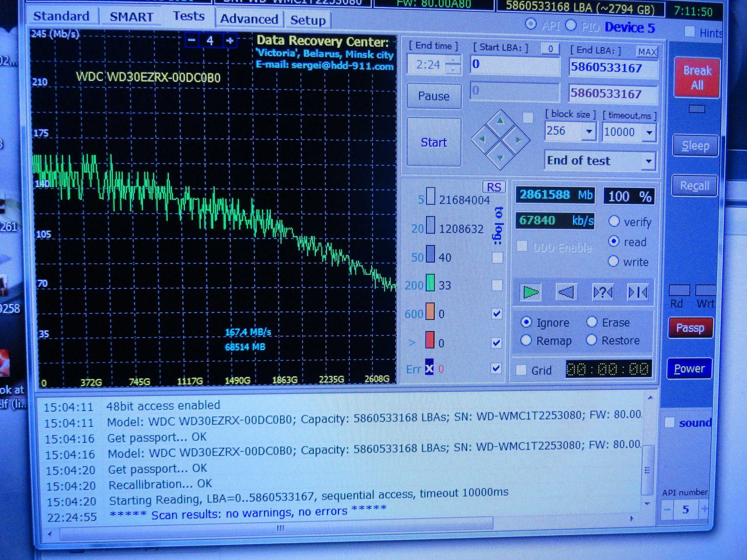The width and height of the screenshot is (747, 560).
Task: Click the Wrt indicator box
Action: tap(705, 290)
